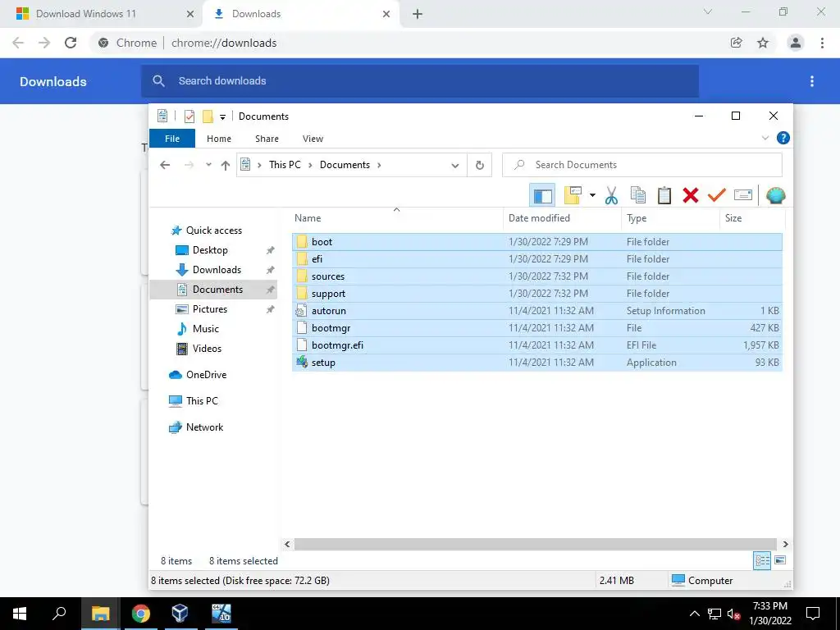Expand the Explorer ribbon chevron
Viewport: 840px width, 630px height.
765,138
